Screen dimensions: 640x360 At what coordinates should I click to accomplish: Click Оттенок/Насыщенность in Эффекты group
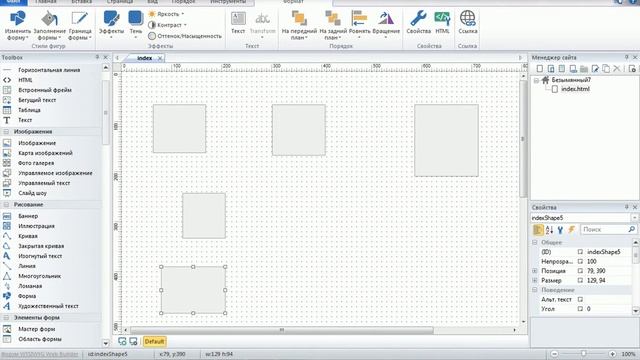click(x=185, y=36)
